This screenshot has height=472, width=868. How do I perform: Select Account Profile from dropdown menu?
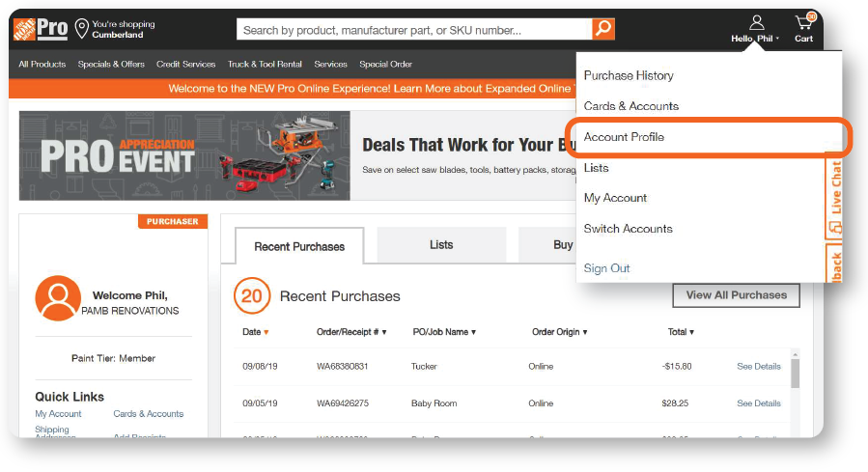(x=624, y=137)
